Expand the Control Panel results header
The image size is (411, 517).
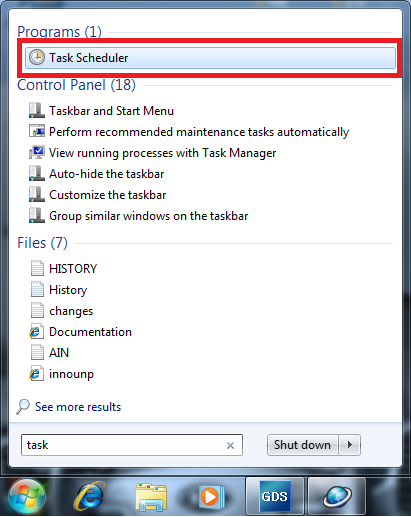(x=76, y=85)
